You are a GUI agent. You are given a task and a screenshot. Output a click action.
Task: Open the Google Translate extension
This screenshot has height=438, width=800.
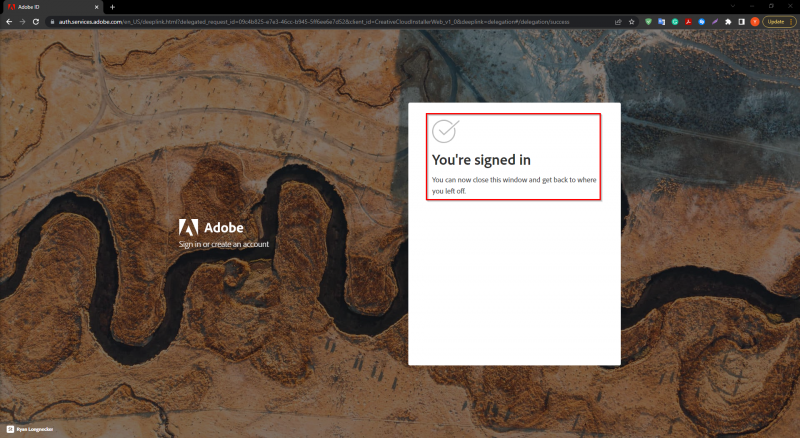click(662, 22)
